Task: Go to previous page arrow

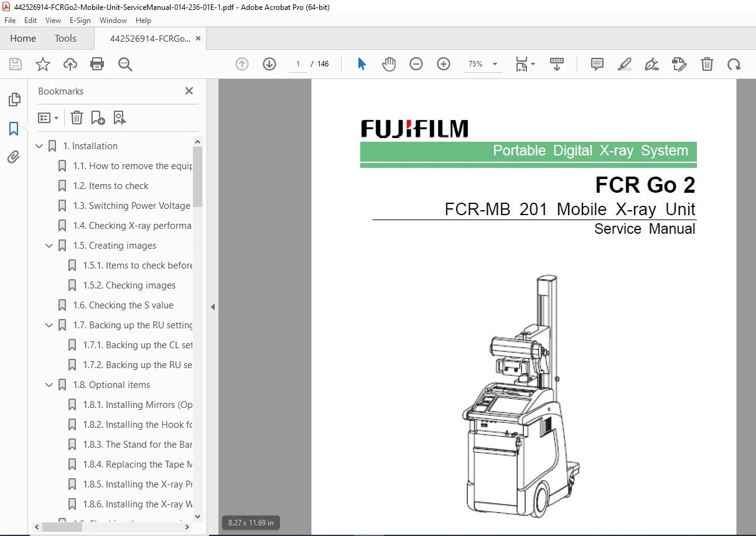Action: click(242, 64)
